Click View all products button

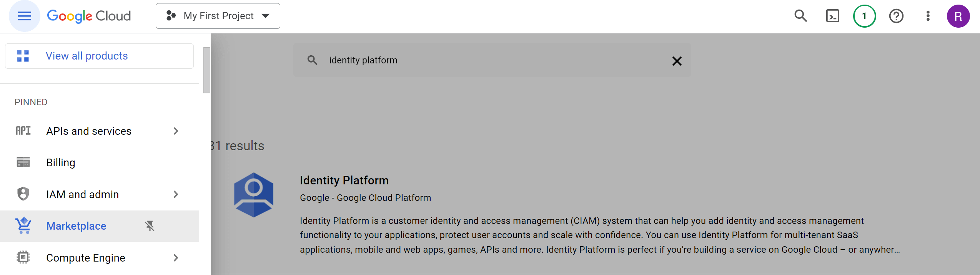[x=99, y=56]
